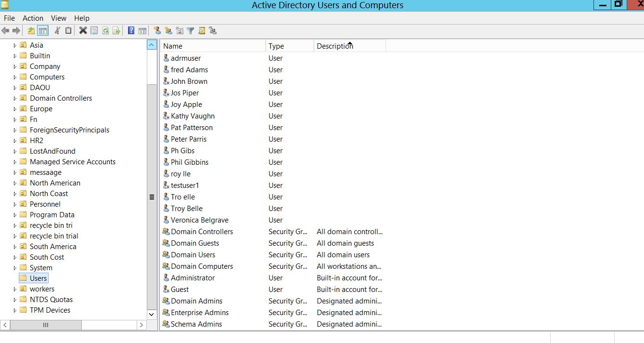The height and width of the screenshot is (343, 644).
Task: Toggle the Show/Hide Console Tree button
Action: tap(43, 31)
